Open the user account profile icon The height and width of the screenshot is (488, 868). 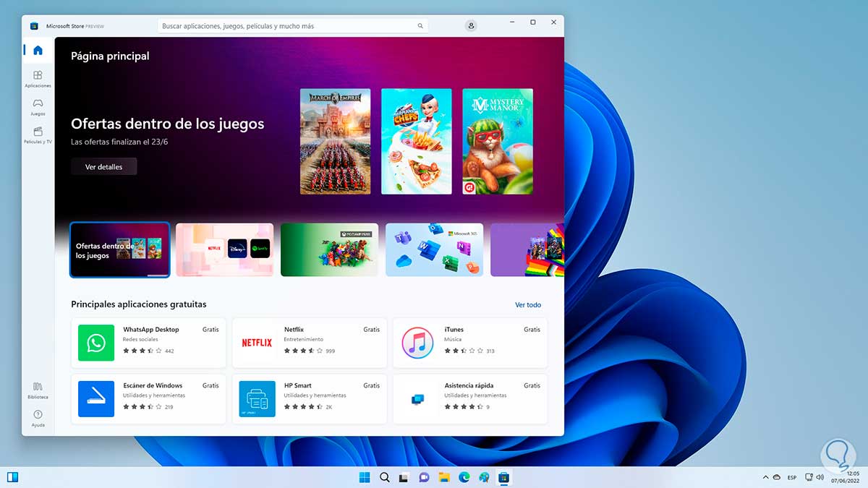(472, 25)
